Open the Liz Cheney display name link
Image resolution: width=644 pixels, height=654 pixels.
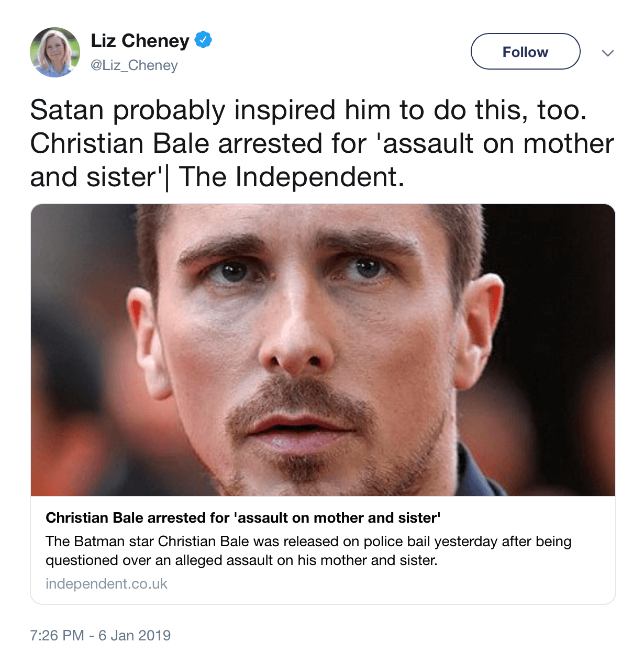[x=140, y=41]
